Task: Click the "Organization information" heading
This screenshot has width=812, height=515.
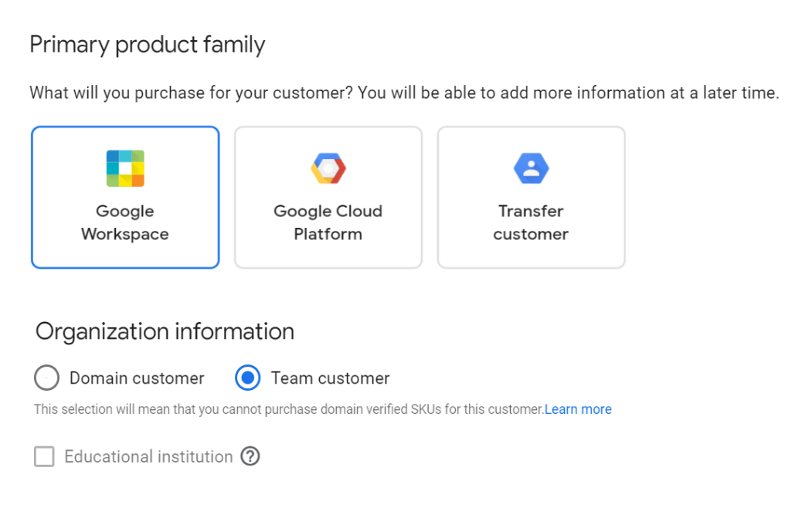Action: coord(165,331)
